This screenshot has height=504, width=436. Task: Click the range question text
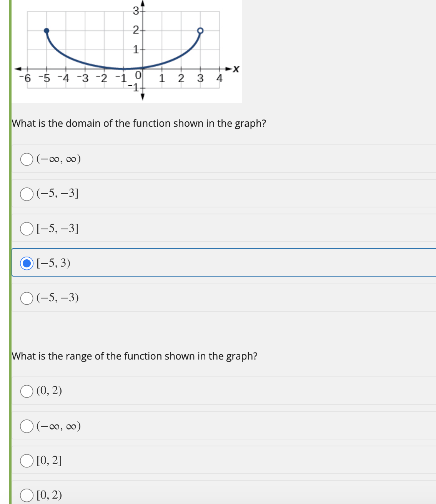pyautogui.click(x=135, y=356)
